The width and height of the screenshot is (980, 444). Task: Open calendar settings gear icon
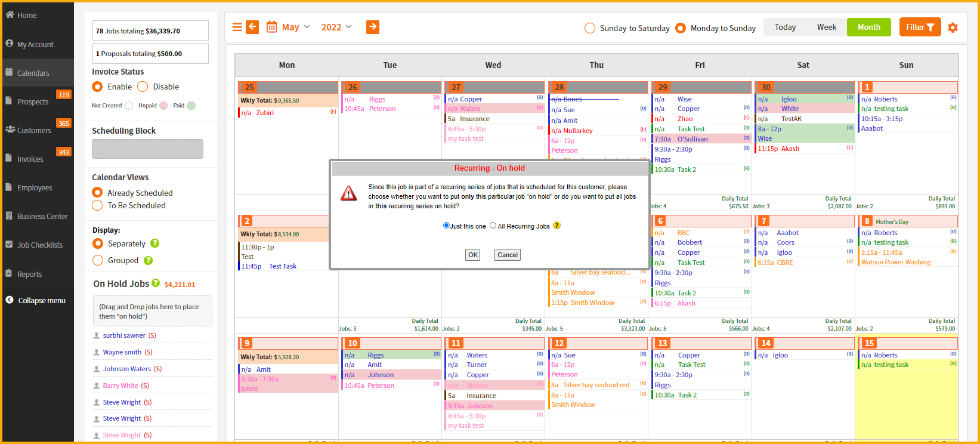tap(953, 27)
